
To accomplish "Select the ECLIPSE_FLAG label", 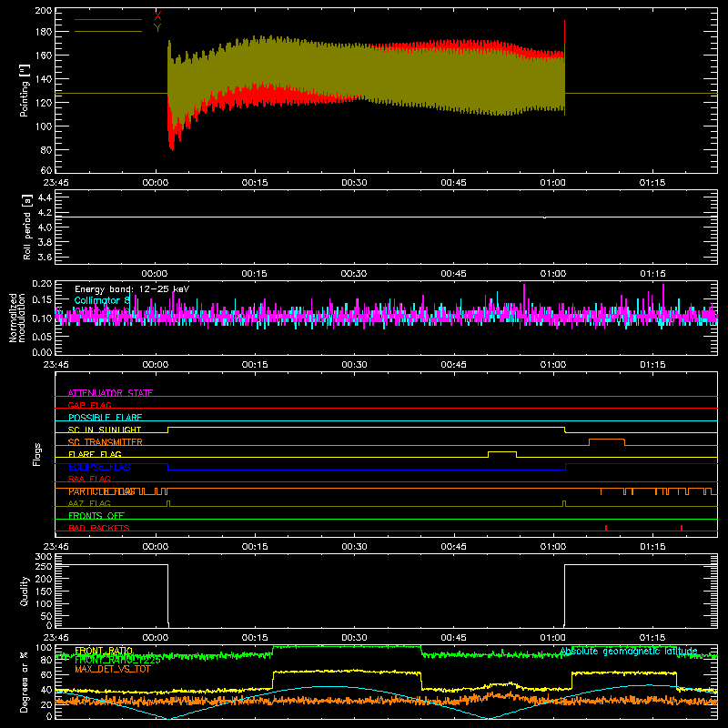I will pos(99,467).
